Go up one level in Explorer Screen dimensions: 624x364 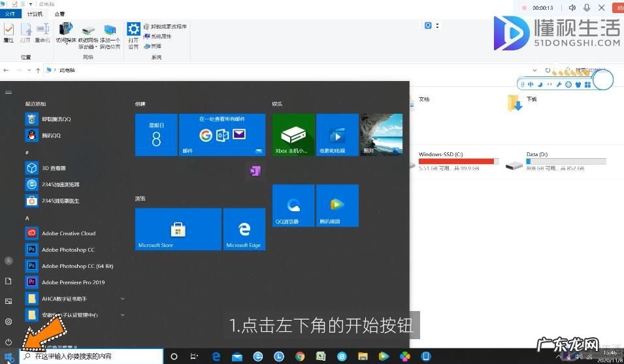coord(38,70)
